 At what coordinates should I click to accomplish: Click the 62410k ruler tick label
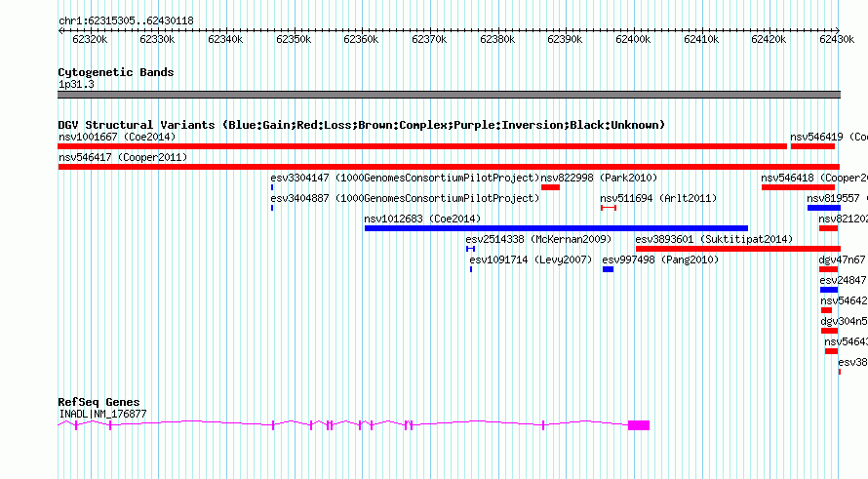pyautogui.click(x=701, y=39)
